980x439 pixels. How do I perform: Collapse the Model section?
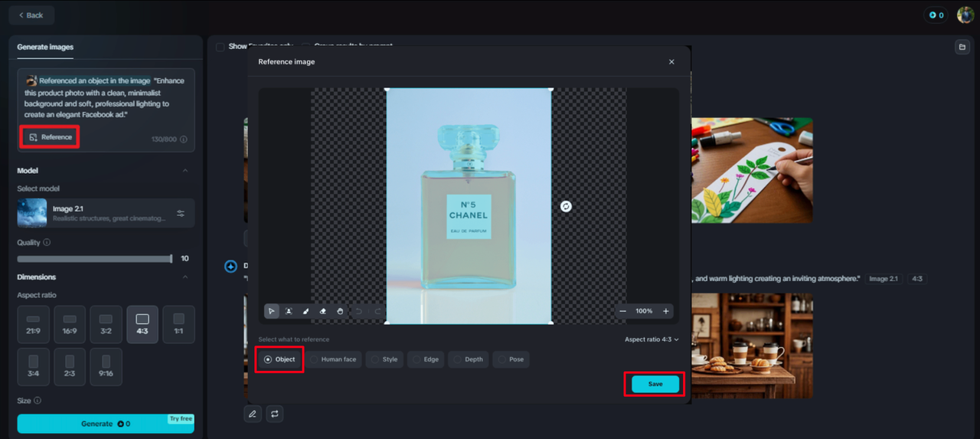pyautogui.click(x=185, y=171)
